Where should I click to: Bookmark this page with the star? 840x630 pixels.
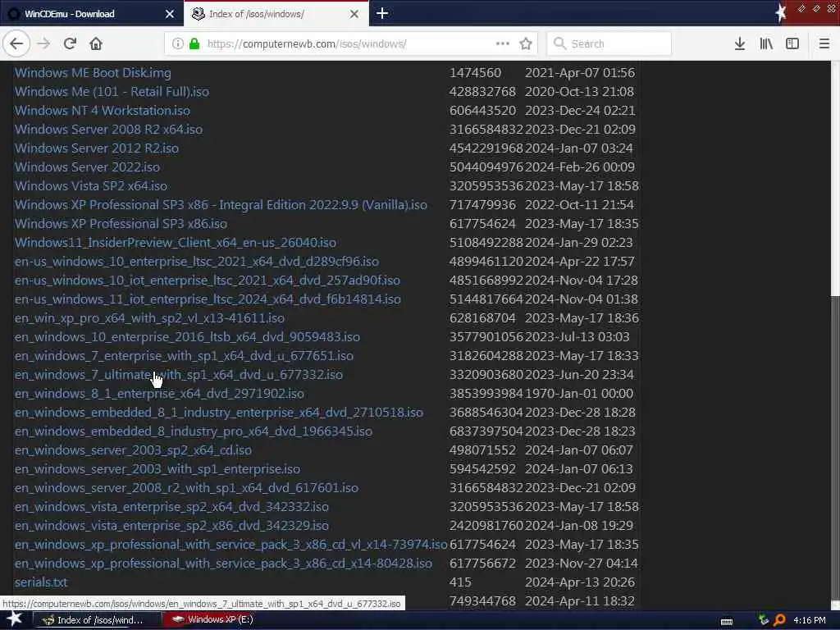[526, 43]
